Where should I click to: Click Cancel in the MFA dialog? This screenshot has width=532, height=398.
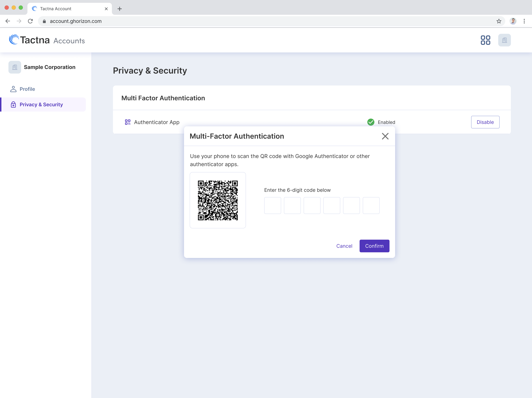pos(344,246)
